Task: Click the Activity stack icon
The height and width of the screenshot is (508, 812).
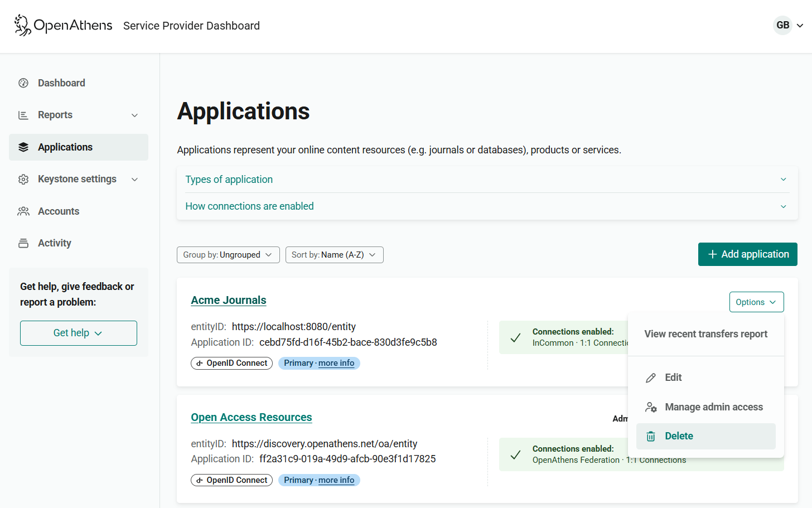Action: (23, 243)
